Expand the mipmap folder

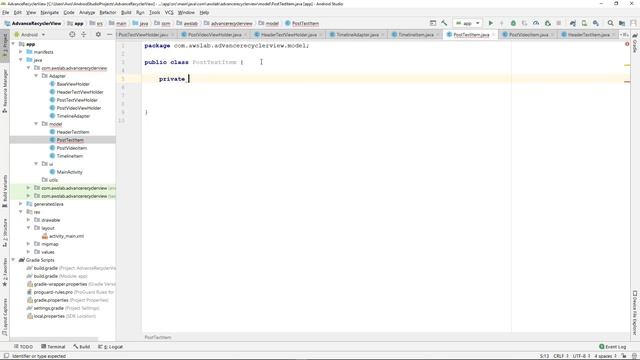29,244
